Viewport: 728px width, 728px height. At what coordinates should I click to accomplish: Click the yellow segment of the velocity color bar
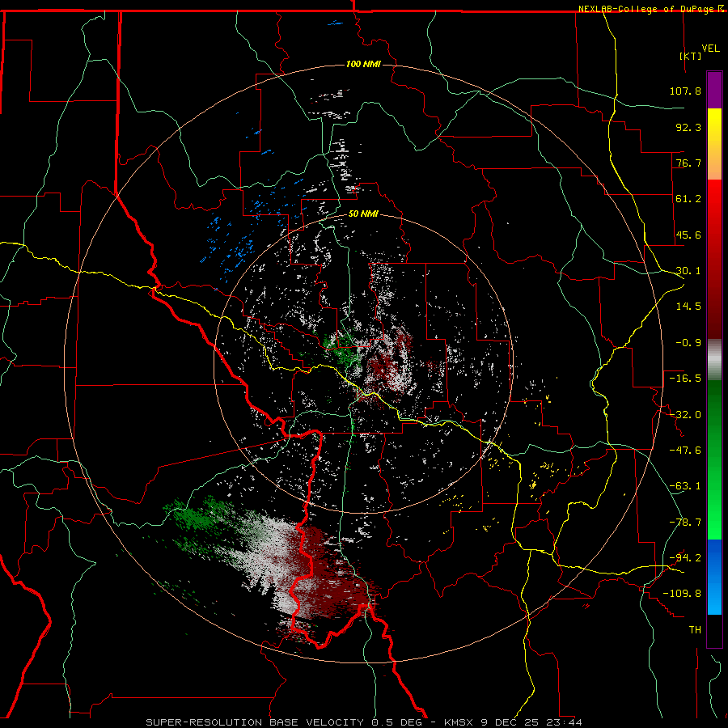[714, 144]
